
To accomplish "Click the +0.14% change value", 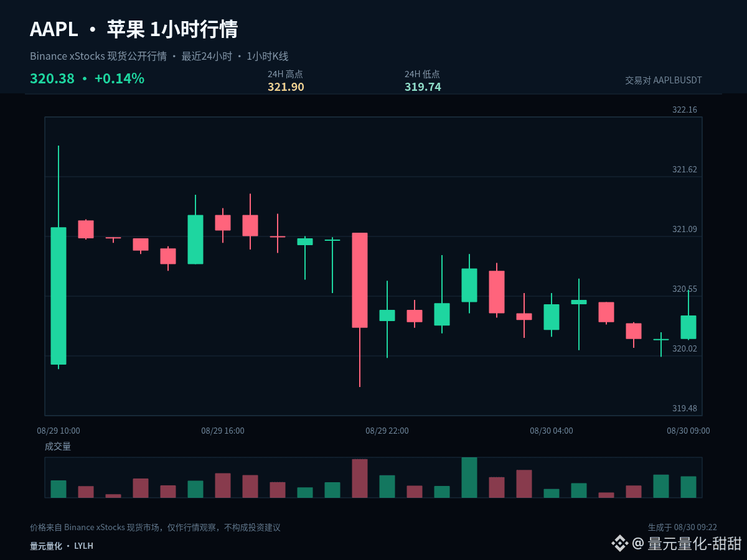I will pyautogui.click(x=120, y=78).
